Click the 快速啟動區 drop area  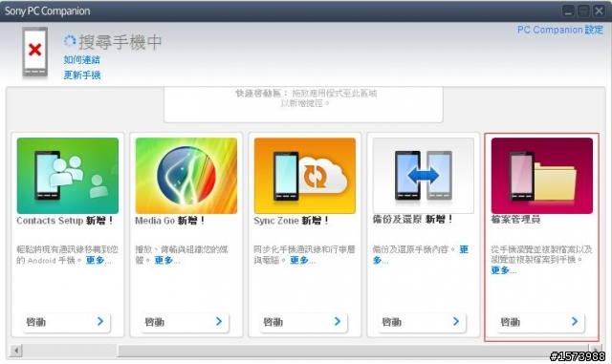click(x=304, y=104)
